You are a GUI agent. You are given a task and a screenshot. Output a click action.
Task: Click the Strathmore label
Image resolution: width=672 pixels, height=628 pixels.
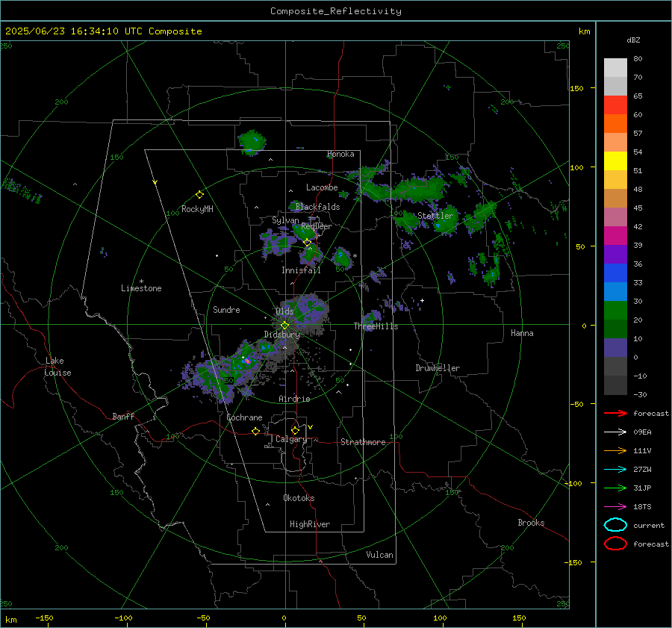[363, 442]
